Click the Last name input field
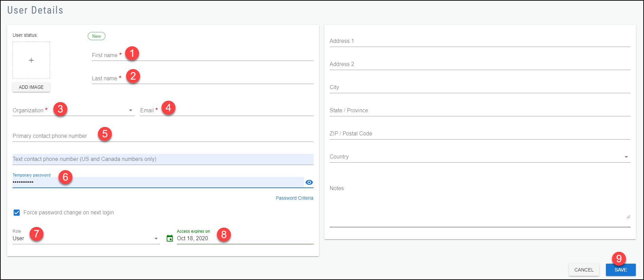 pyautogui.click(x=202, y=78)
